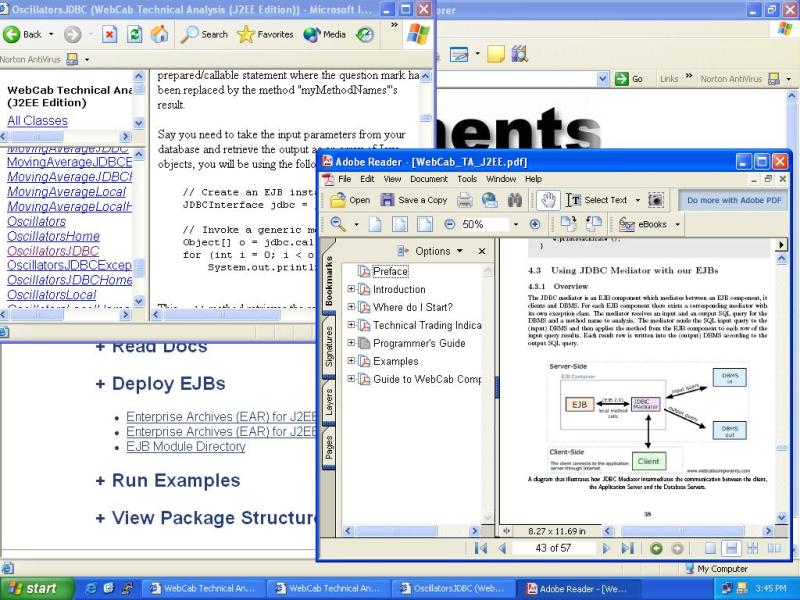
Task: Open the Zoom tool dropdown arrow
Action: point(356,224)
